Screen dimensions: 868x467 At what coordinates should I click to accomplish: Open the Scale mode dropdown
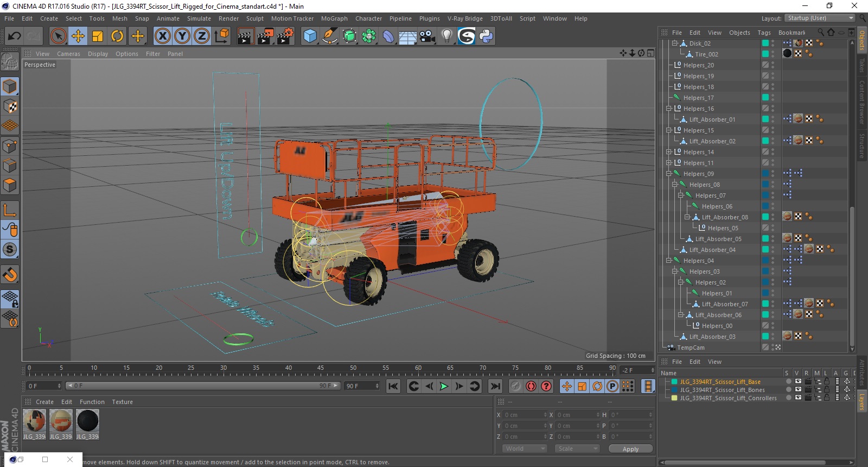point(577,449)
